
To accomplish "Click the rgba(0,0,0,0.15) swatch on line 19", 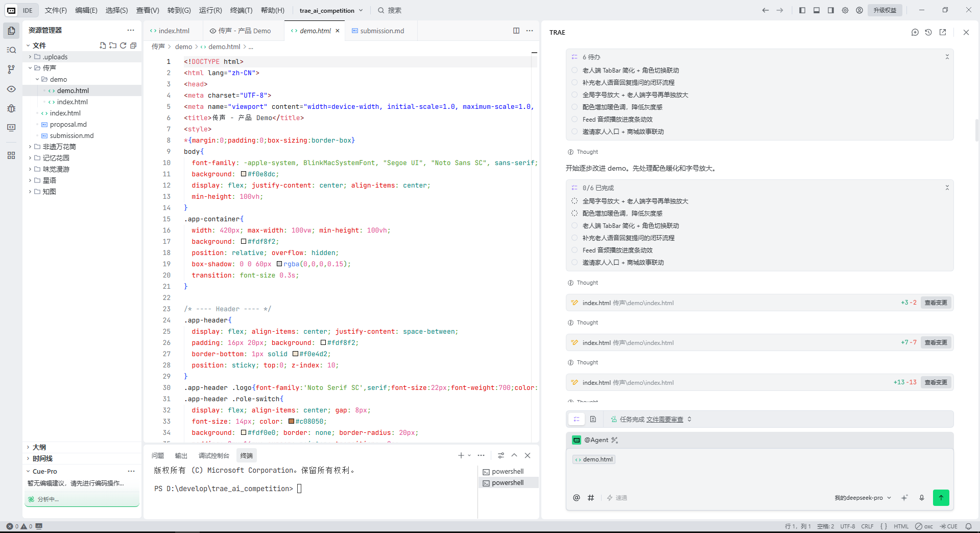I will click(279, 264).
